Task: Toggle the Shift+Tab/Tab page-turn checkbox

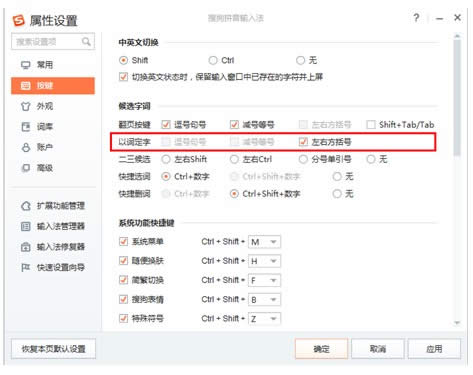Action: [371, 125]
